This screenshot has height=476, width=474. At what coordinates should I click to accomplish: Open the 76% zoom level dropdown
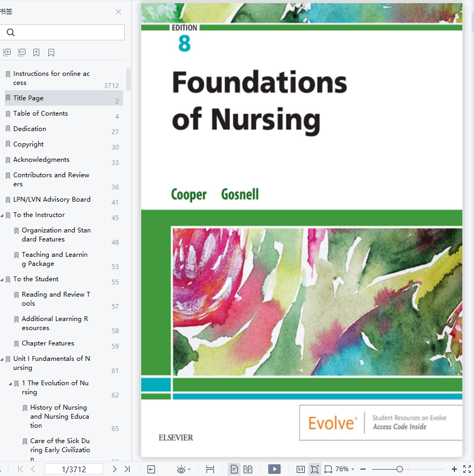(345, 469)
